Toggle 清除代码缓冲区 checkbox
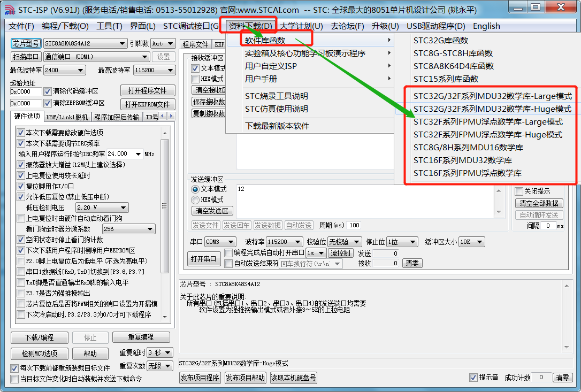This screenshot has height=392, width=581. point(47,91)
